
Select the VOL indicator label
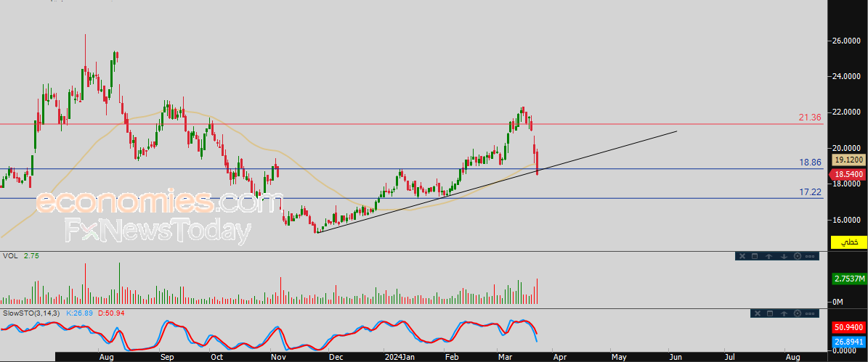point(10,256)
